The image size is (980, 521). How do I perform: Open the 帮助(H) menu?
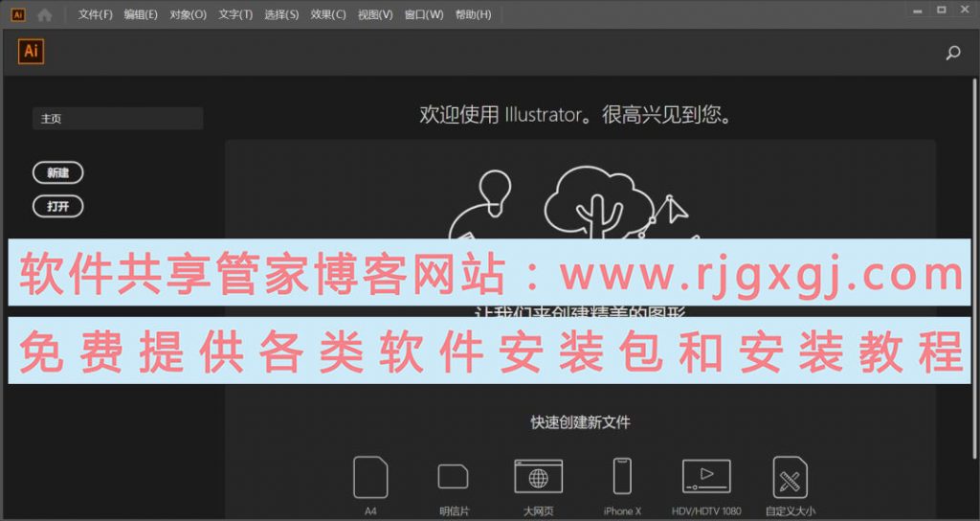pyautogui.click(x=473, y=14)
